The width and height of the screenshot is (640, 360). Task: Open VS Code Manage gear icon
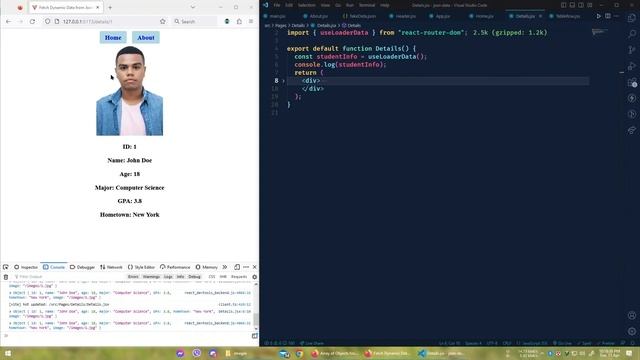click(632, 331)
